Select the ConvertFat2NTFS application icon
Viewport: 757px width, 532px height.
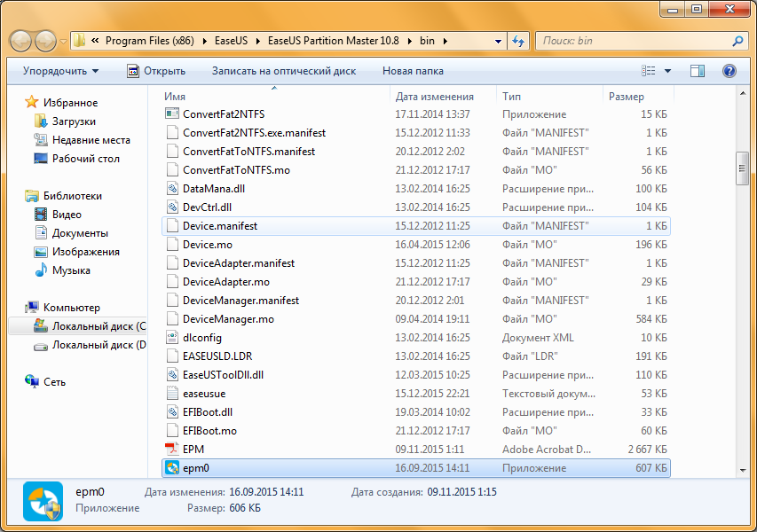[x=172, y=113]
